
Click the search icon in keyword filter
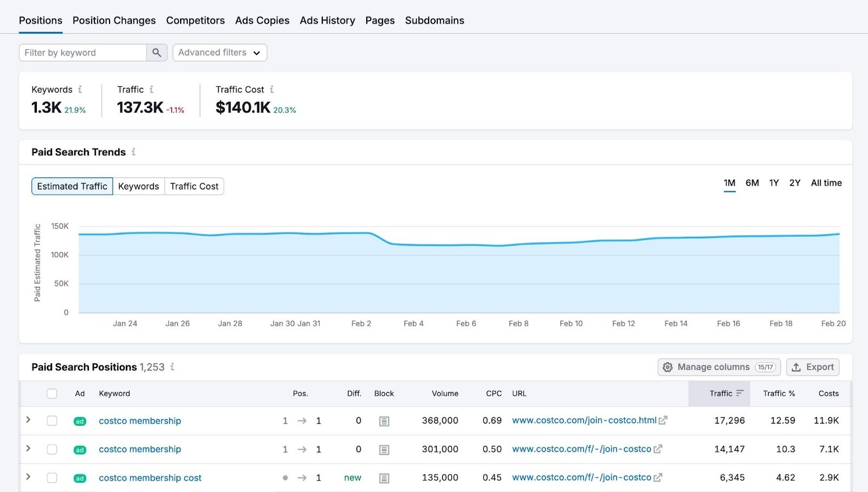coord(157,53)
